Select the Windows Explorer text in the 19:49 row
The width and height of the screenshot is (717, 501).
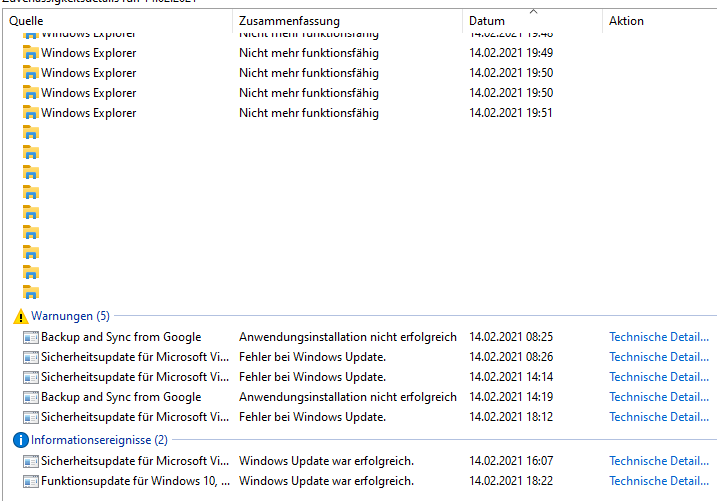(89, 53)
